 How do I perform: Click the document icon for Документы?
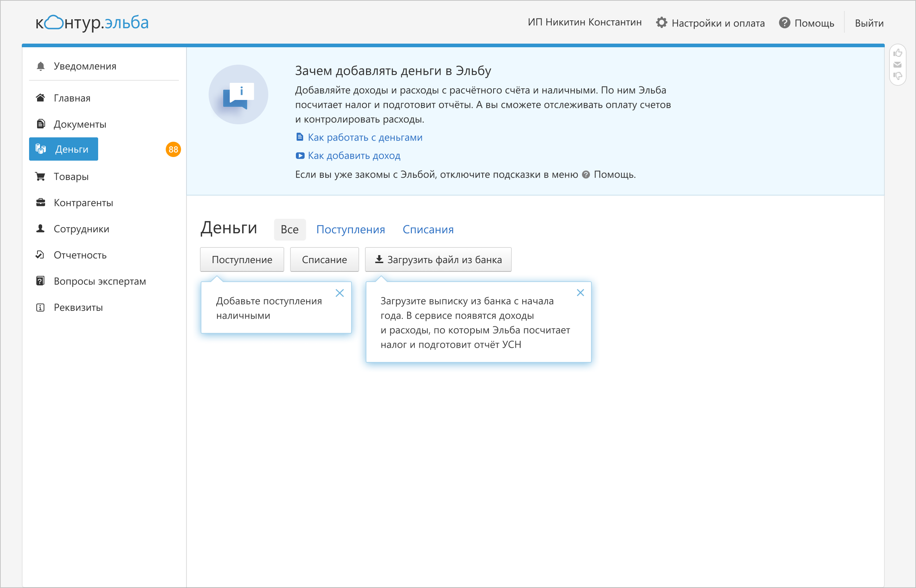[40, 124]
